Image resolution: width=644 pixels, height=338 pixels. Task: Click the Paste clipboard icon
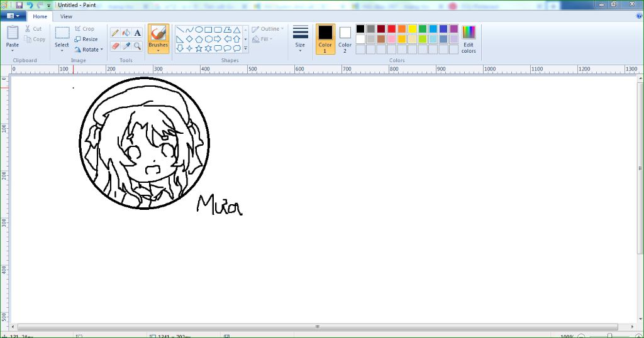pos(13,33)
